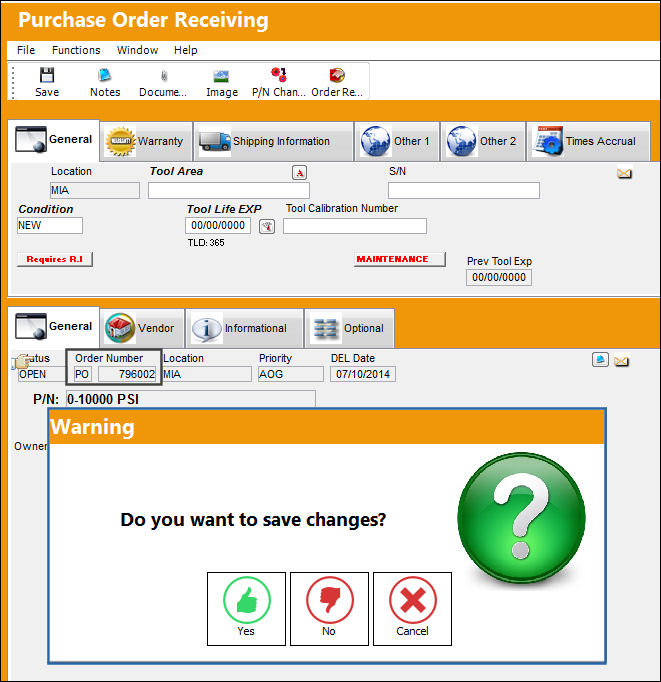Click the Order Number field 796002
The width and height of the screenshot is (661, 682).
click(127, 374)
